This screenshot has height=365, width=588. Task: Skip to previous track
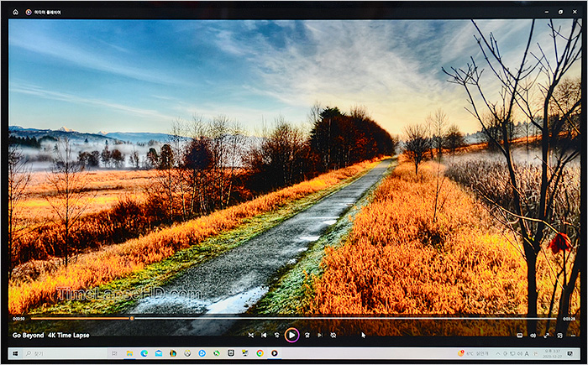pos(264,335)
